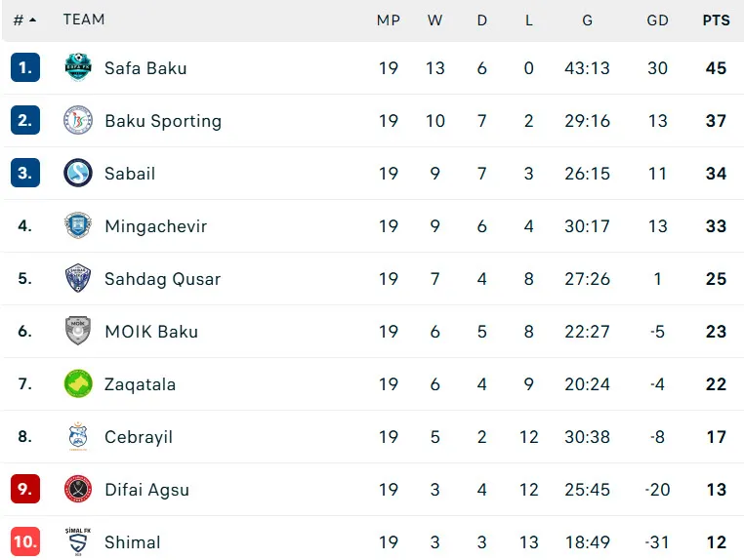Viewport: 744px width, 560px height.
Task: Click the MOIK Baku crest icon
Action: (x=78, y=331)
